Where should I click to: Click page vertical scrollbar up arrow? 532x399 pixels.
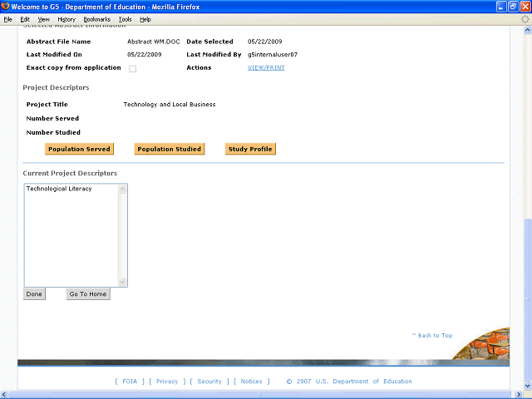(x=528, y=30)
